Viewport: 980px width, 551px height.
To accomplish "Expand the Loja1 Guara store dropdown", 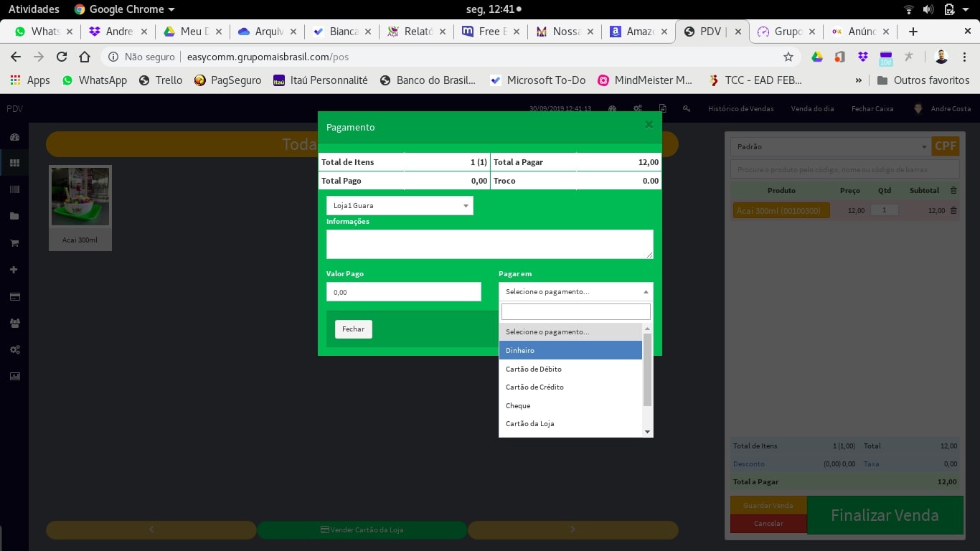I will tap(400, 206).
